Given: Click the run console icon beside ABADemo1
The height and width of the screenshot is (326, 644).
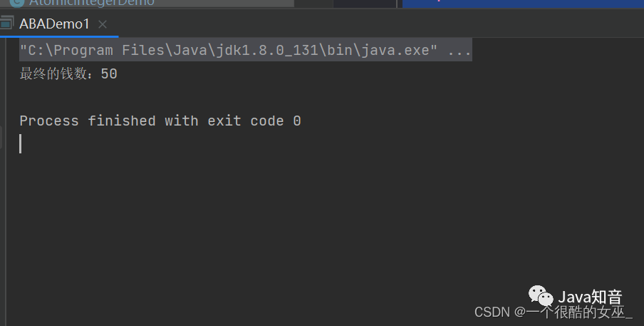Looking at the screenshot, I should click(x=6, y=24).
